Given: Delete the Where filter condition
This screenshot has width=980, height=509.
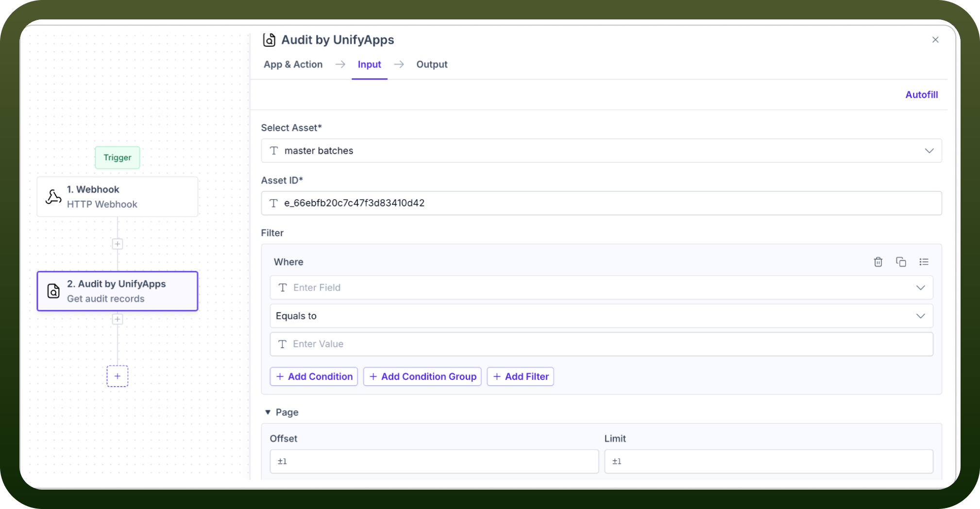Looking at the screenshot, I should 878,262.
